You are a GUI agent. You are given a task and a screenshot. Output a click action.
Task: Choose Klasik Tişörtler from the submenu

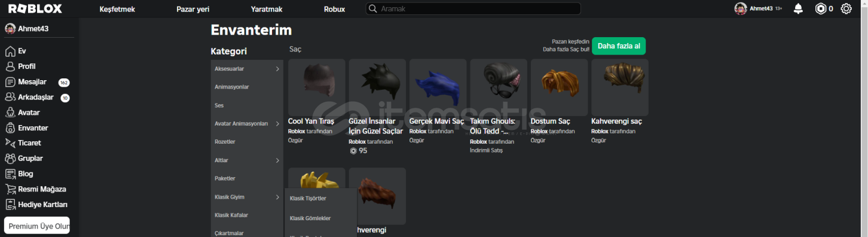[308, 198]
